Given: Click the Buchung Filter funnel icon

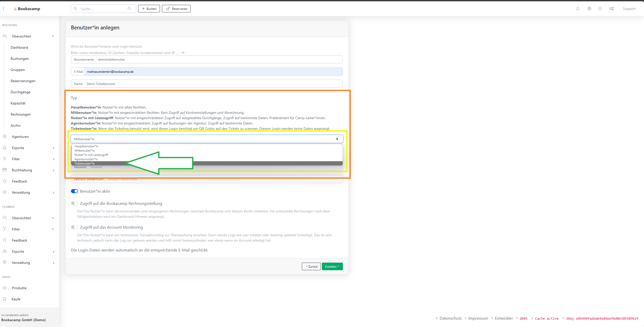Looking at the screenshot, I should click(5, 159).
